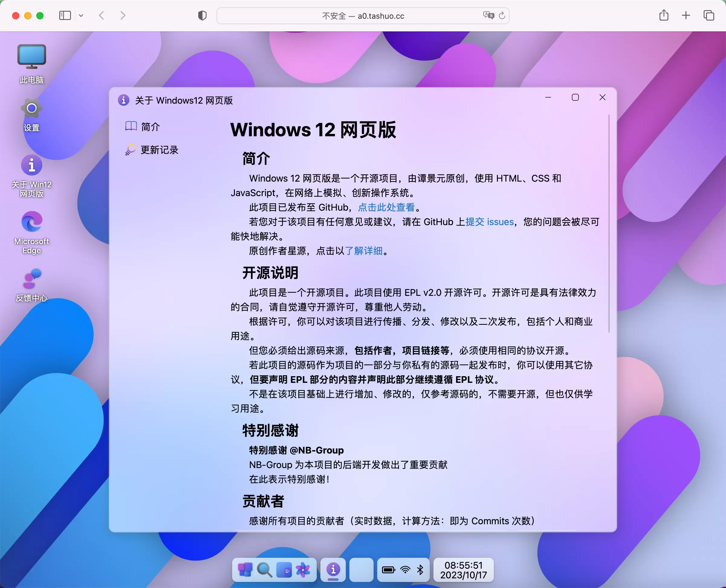Open 关于 Win12 网页版 desktop icon

pyautogui.click(x=31, y=176)
